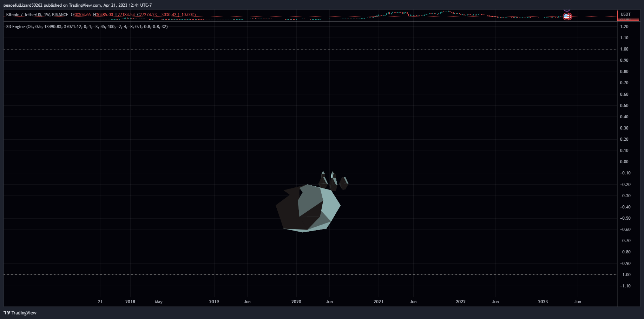Click the small floating crystal shapes
This screenshot has width=644, height=319.
click(x=333, y=181)
